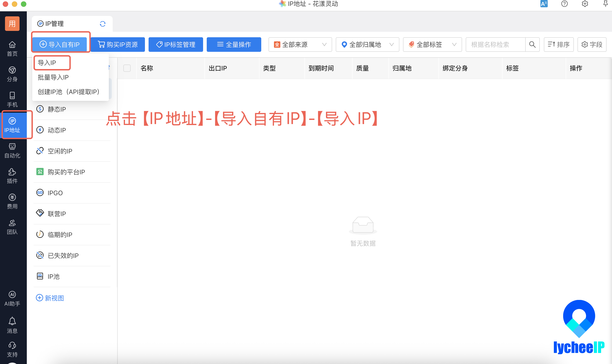
Task: Open the 全部标签 tags dropdown
Action: [432, 44]
